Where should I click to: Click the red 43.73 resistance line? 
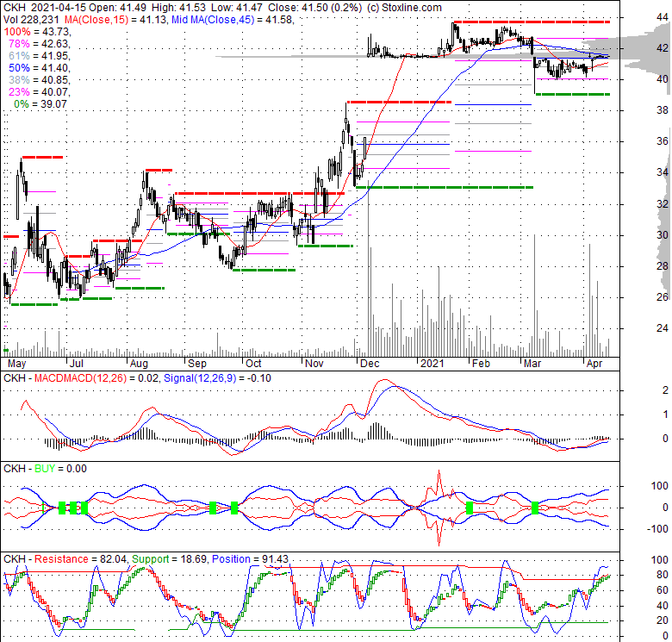click(x=532, y=22)
